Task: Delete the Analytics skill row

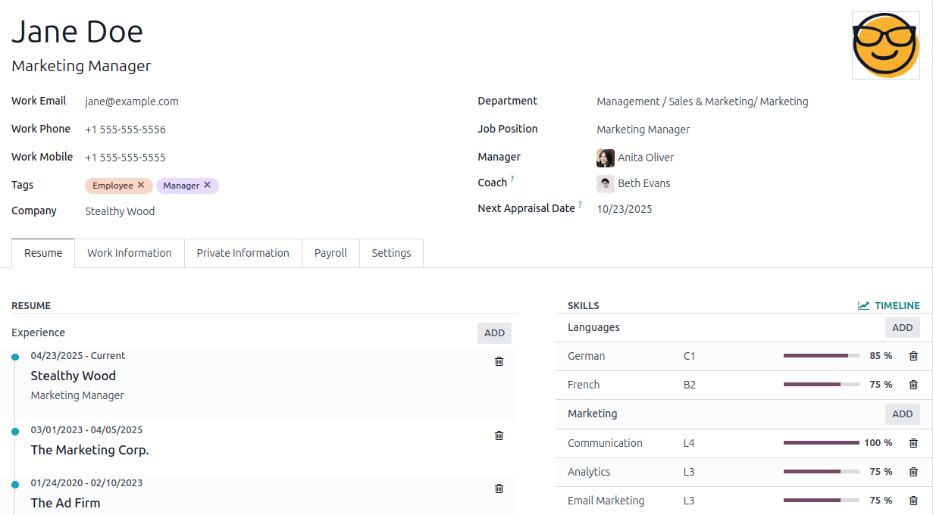Action: click(x=912, y=472)
